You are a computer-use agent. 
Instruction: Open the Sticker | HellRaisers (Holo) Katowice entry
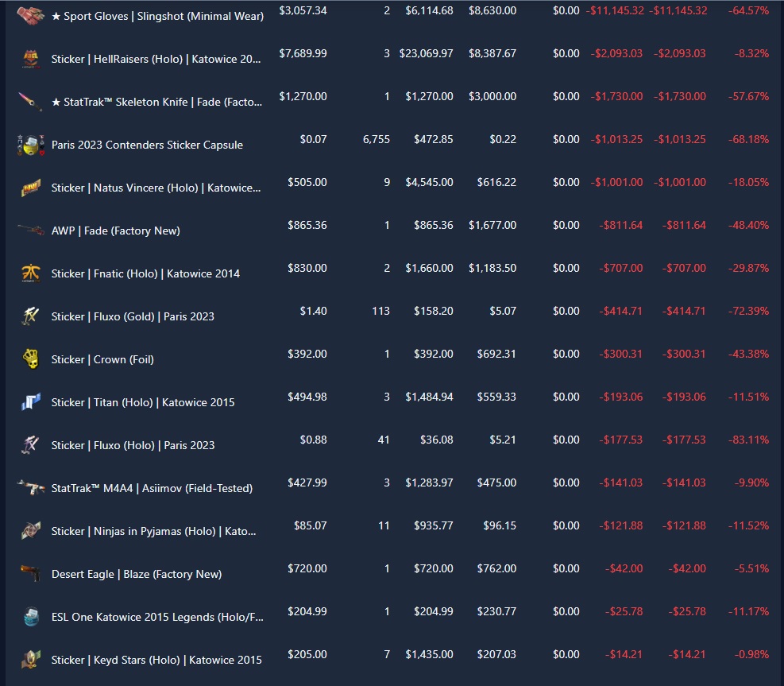[x=156, y=59]
